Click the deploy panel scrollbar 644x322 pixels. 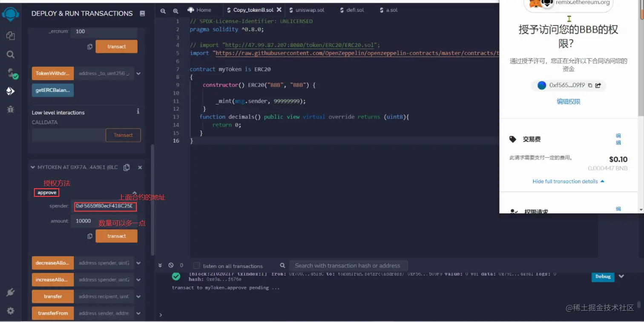pos(152,200)
